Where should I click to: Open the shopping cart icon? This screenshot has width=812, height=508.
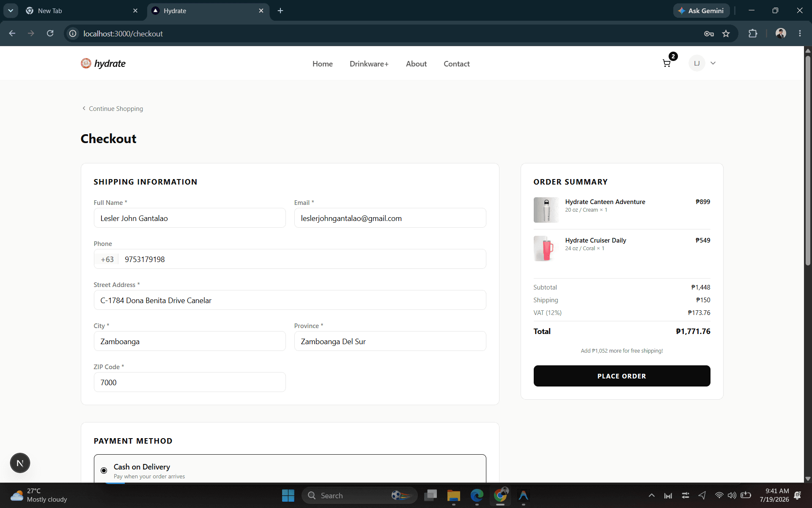pyautogui.click(x=667, y=63)
